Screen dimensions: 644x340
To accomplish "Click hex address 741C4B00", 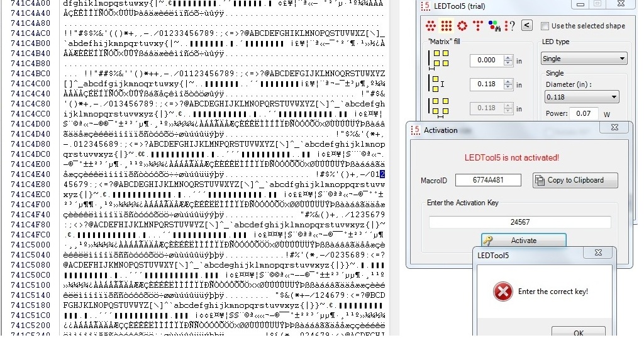I will tap(31, 43).
